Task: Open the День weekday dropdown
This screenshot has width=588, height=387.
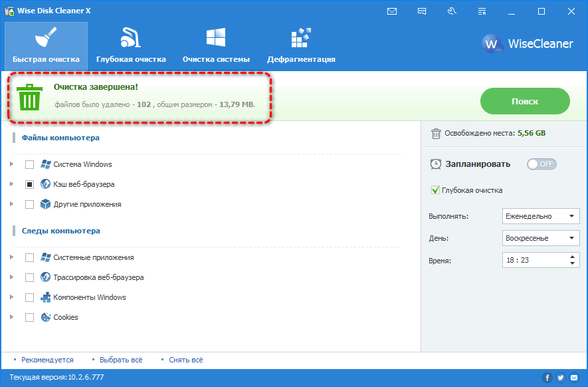Action: [x=541, y=238]
